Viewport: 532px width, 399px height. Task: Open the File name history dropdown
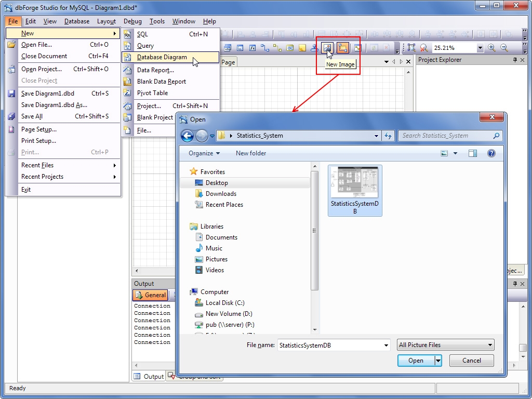[x=386, y=345]
